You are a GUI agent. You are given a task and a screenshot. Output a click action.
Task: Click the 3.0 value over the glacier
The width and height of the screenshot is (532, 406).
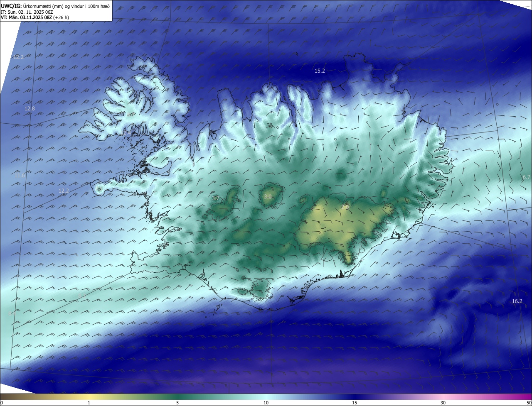click(x=268, y=196)
